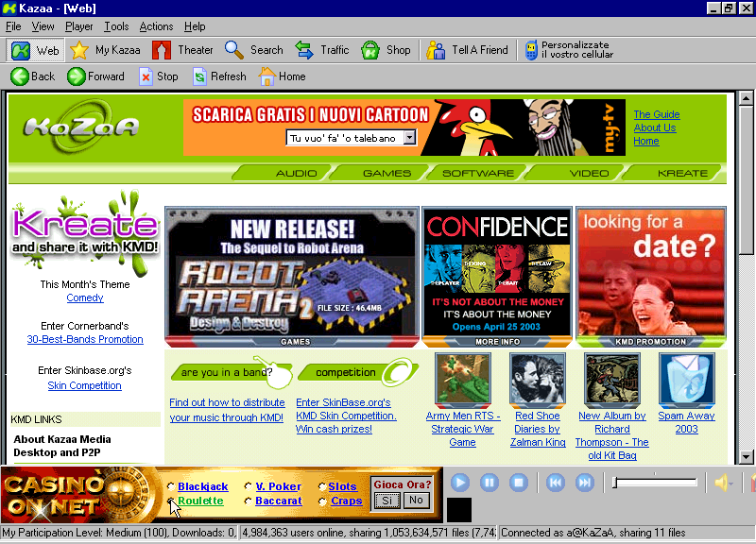
Task: Open the Robot Arena 2 banner
Action: click(x=292, y=277)
